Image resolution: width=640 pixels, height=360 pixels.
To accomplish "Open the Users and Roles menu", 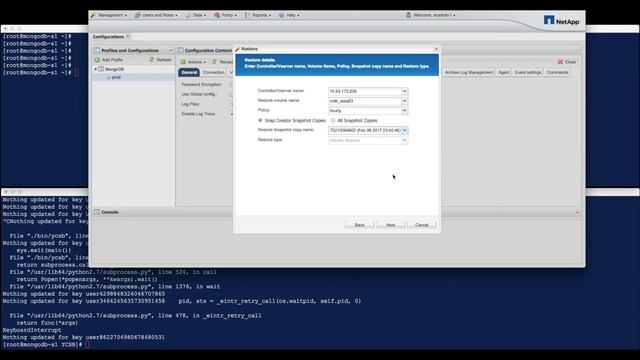I will point(159,15).
